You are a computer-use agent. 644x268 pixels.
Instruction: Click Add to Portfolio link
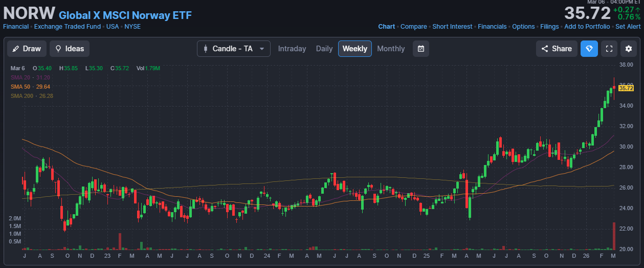pos(587,27)
